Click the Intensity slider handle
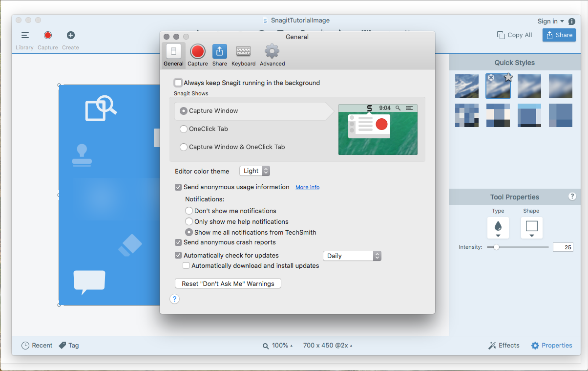 click(x=496, y=247)
